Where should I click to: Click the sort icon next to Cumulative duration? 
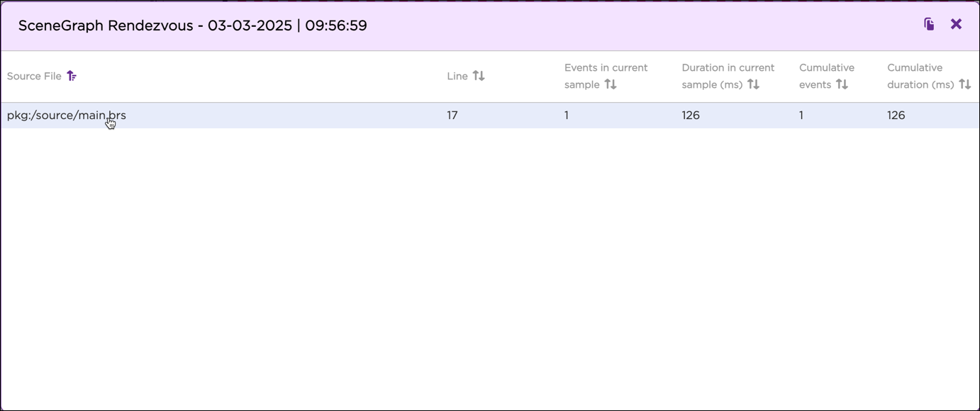coord(965,84)
